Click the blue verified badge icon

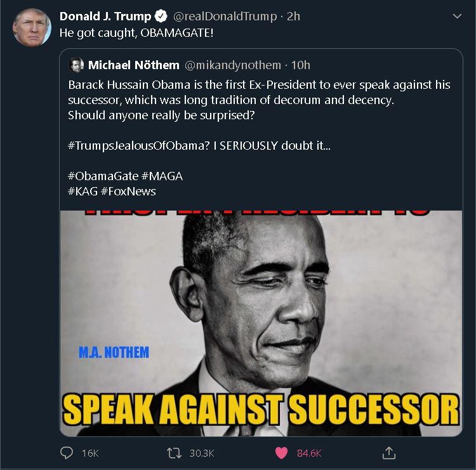point(161,16)
